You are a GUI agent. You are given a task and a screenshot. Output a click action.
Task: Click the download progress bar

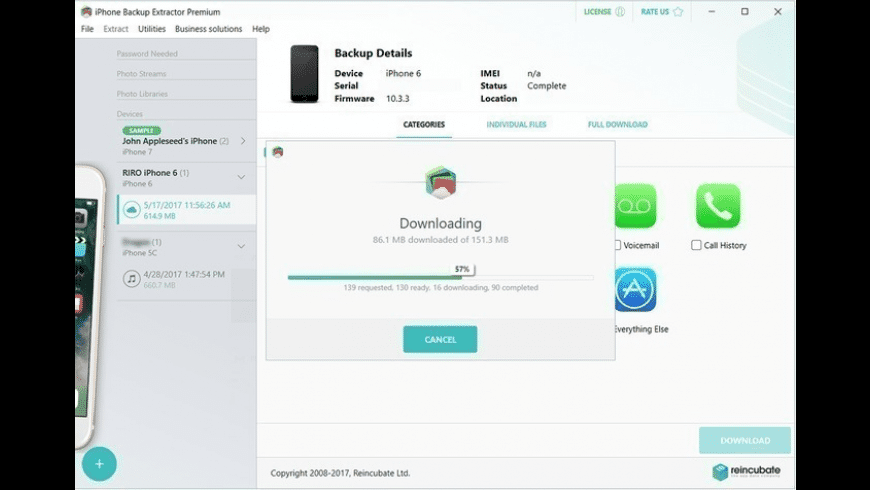point(440,277)
